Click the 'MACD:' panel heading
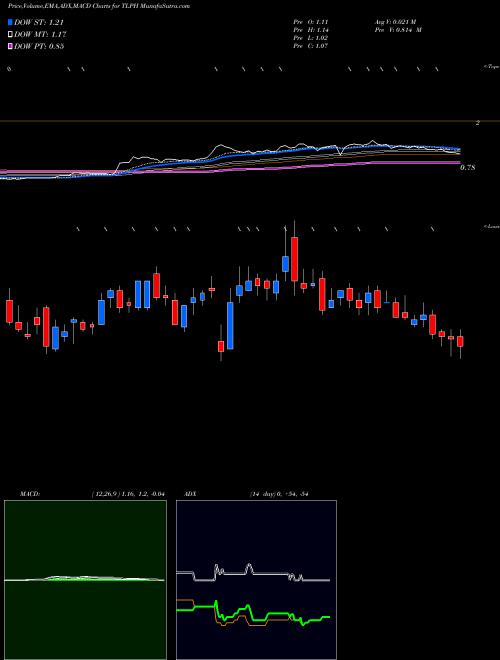This screenshot has height=660, width=500. pyautogui.click(x=30, y=494)
